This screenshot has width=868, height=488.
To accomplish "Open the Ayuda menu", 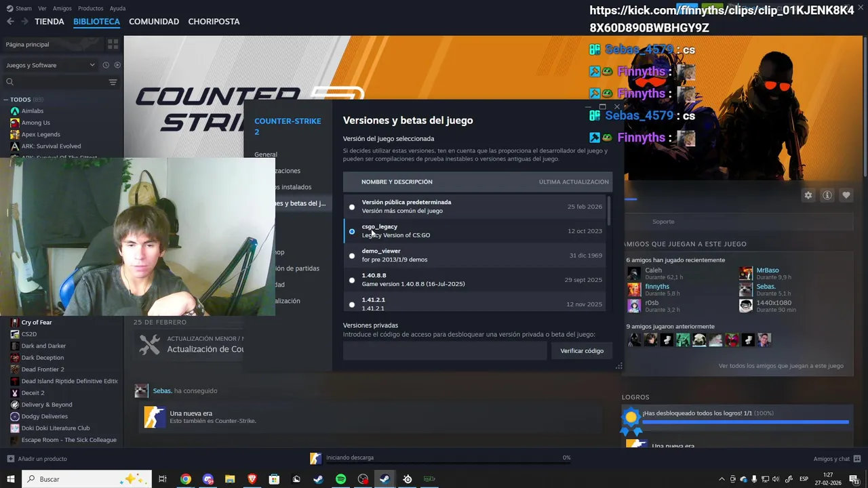I will [x=118, y=8].
